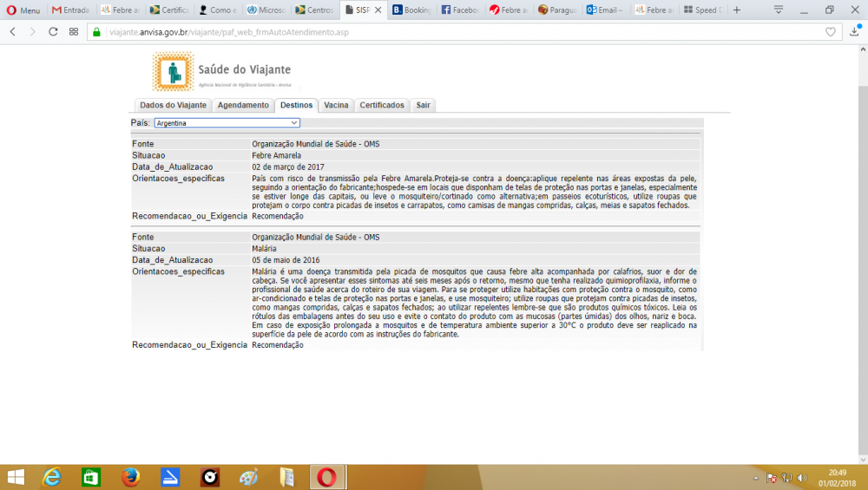Image resolution: width=868 pixels, height=490 pixels.
Task: Open new tab with plus icon
Action: (x=737, y=10)
